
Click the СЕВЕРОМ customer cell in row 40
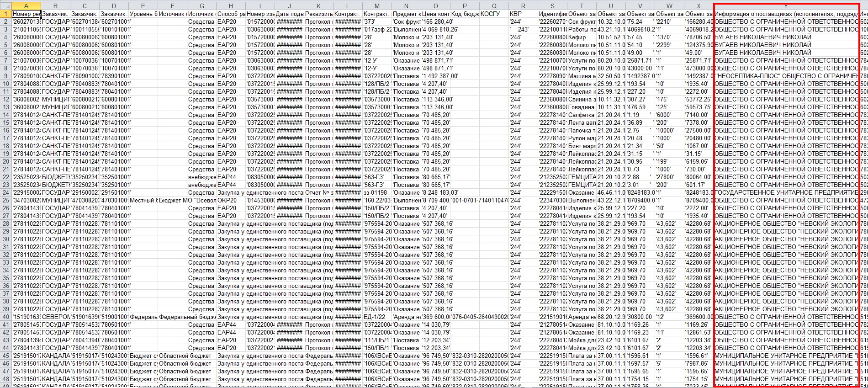[55, 317]
